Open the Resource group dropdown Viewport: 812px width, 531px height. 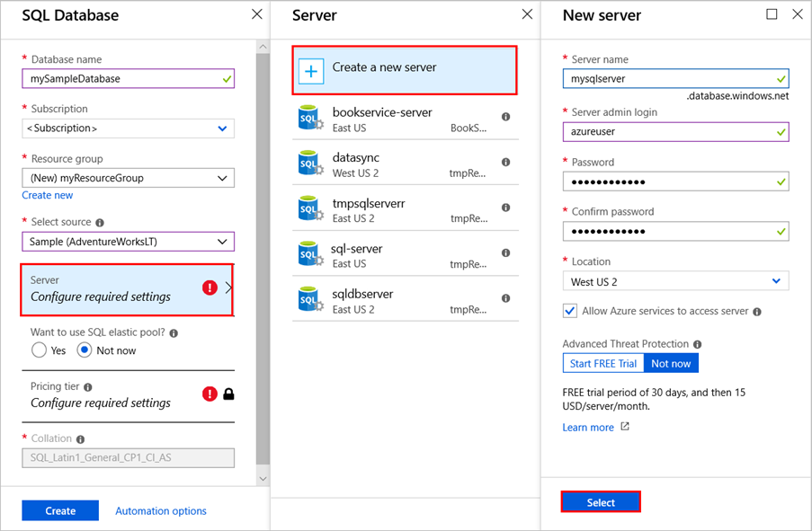pyautogui.click(x=128, y=178)
